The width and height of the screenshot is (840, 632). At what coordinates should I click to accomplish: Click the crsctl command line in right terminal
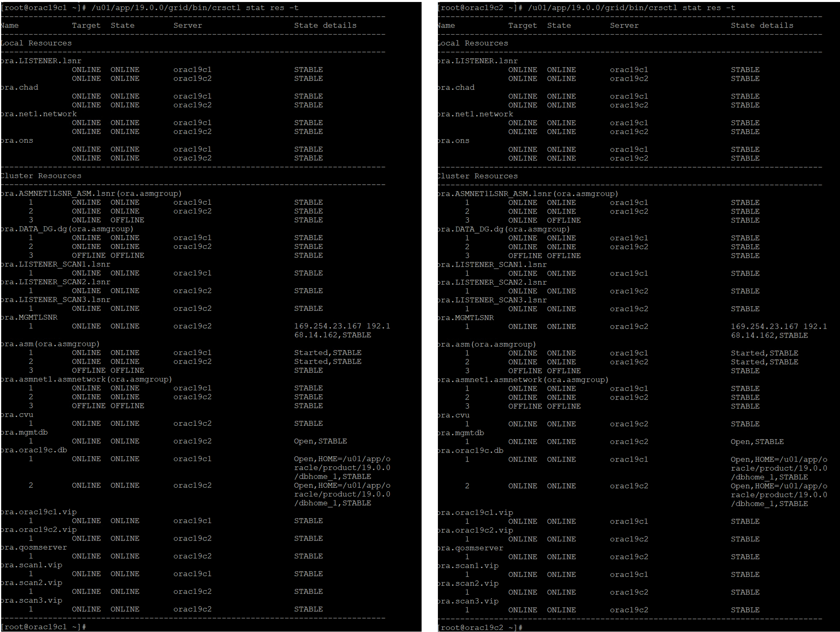(586, 8)
